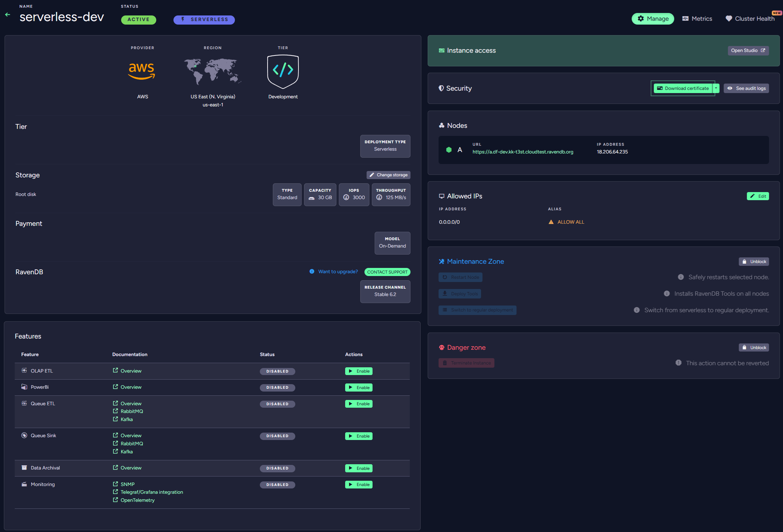783x532 pixels.
Task: Switch to the Metrics tab
Action: click(697, 19)
